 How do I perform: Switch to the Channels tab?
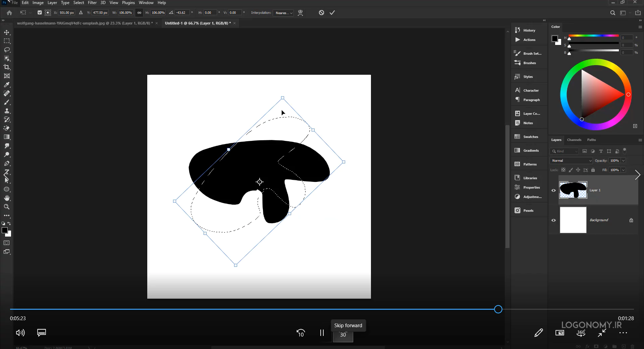[x=574, y=140]
